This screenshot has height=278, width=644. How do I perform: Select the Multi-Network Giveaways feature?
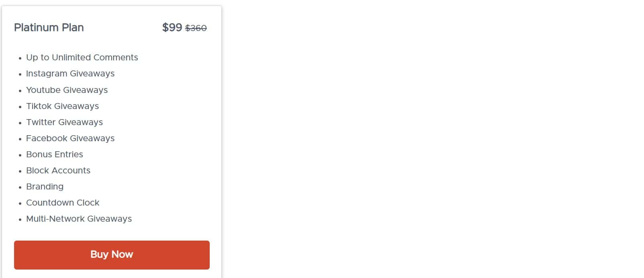[79, 219]
